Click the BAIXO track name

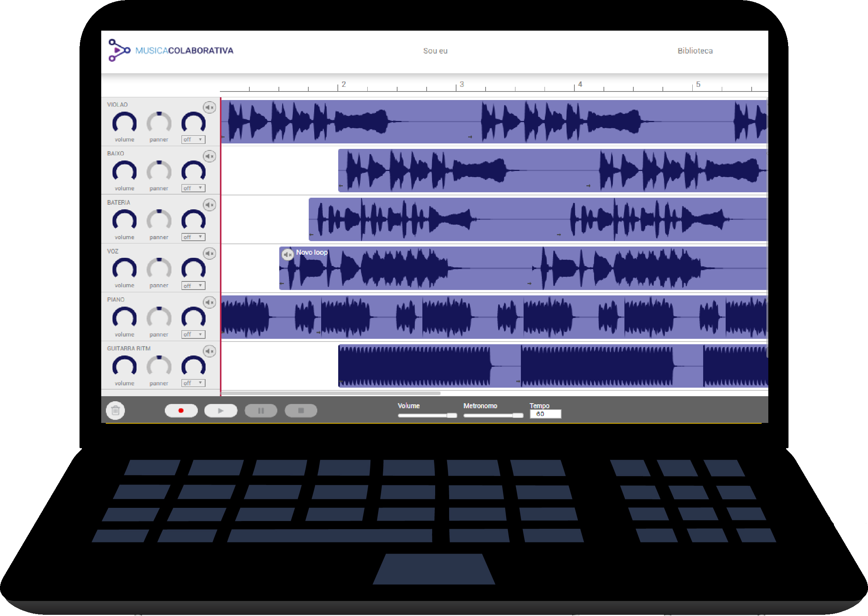pyautogui.click(x=116, y=154)
